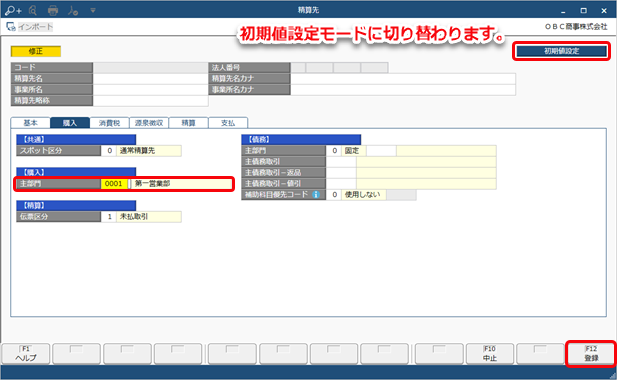Click the 補助科目優先コード field showing 0
617x380 pixels.
tap(334, 195)
